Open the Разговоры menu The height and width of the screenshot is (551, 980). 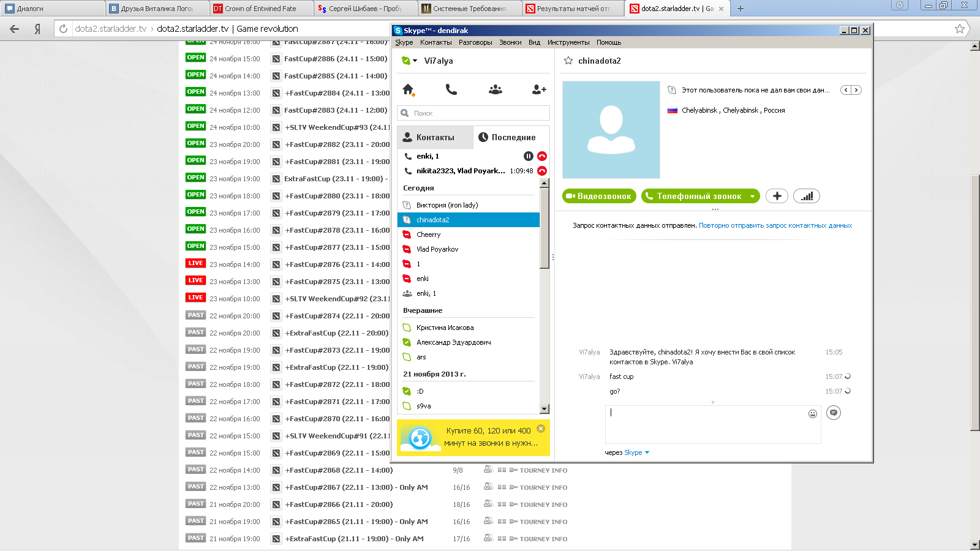pos(475,42)
